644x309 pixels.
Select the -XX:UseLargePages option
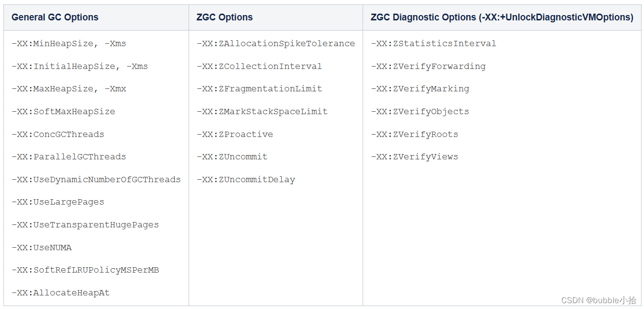pyautogui.click(x=58, y=202)
